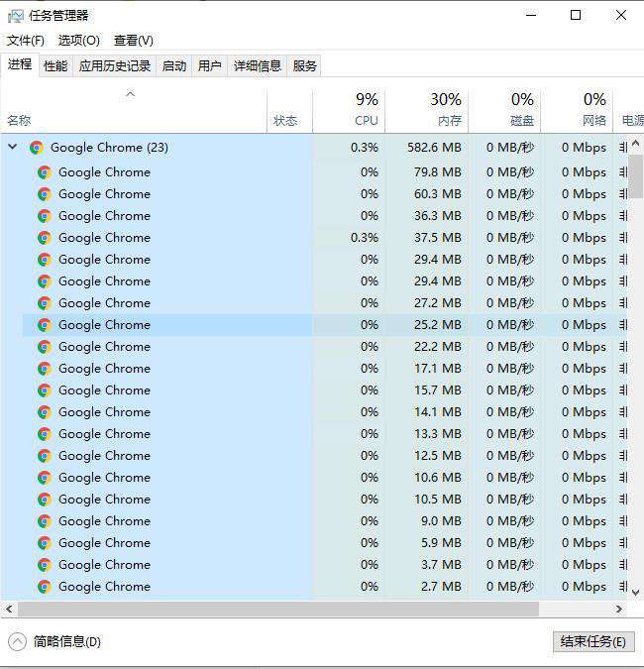Screen dimensions: 644x669
Task: Click Chrome icon of the 37.5 MB process
Action: point(45,238)
